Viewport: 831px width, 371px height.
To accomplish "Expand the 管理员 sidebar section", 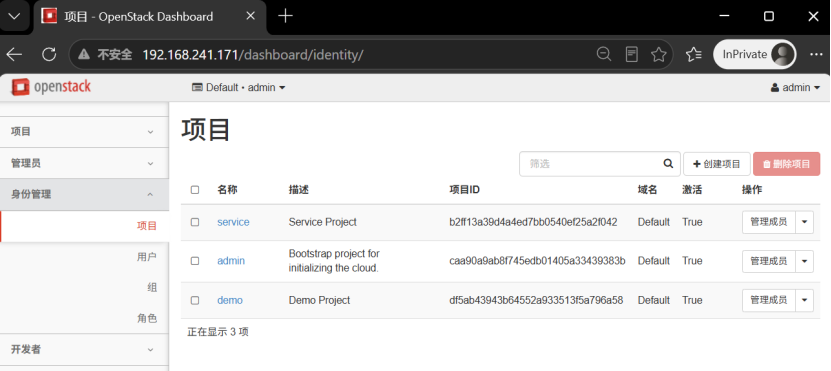I will (x=84, y=163).
